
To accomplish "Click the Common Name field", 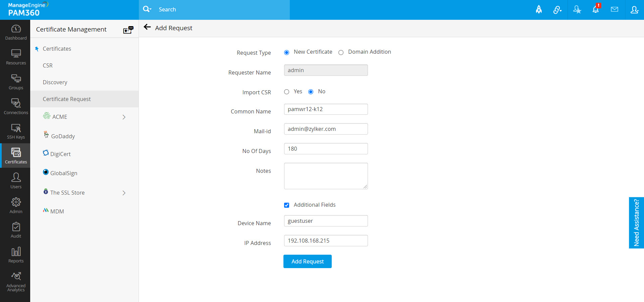I will click(x=326, y=109).
